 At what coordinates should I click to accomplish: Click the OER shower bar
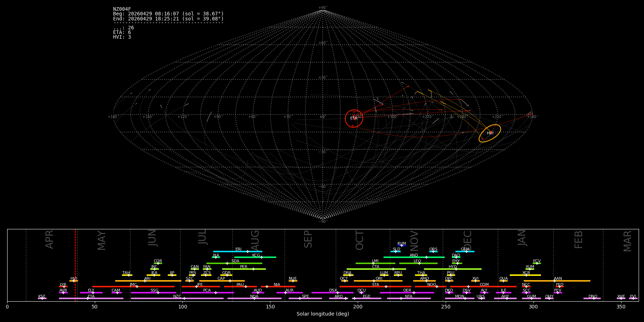[x=407, y=293]
